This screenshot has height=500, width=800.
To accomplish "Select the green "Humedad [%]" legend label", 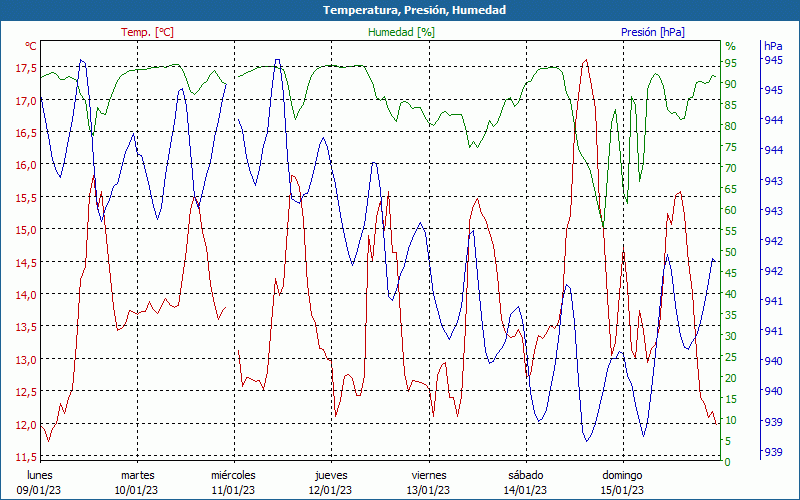I will point(402,32).
